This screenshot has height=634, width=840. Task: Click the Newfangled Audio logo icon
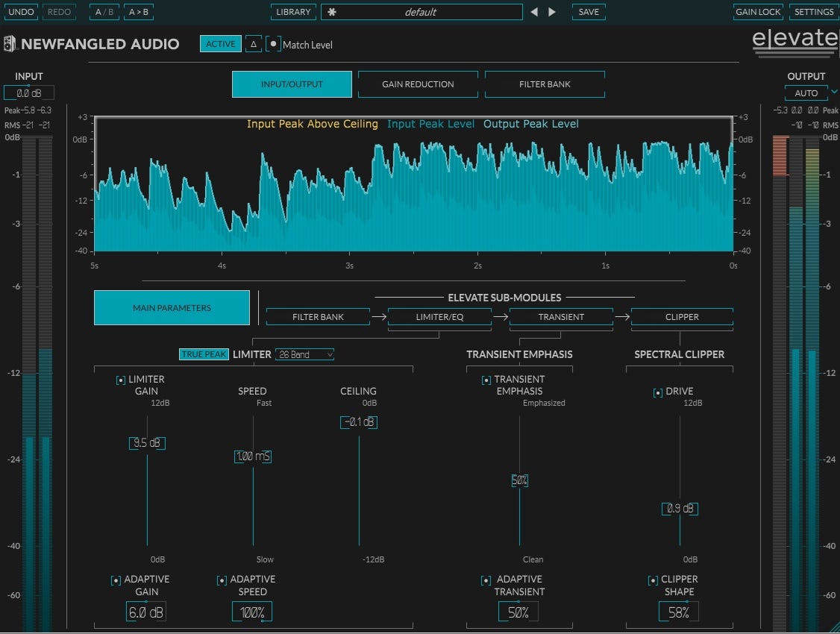(x=10, y=44)
